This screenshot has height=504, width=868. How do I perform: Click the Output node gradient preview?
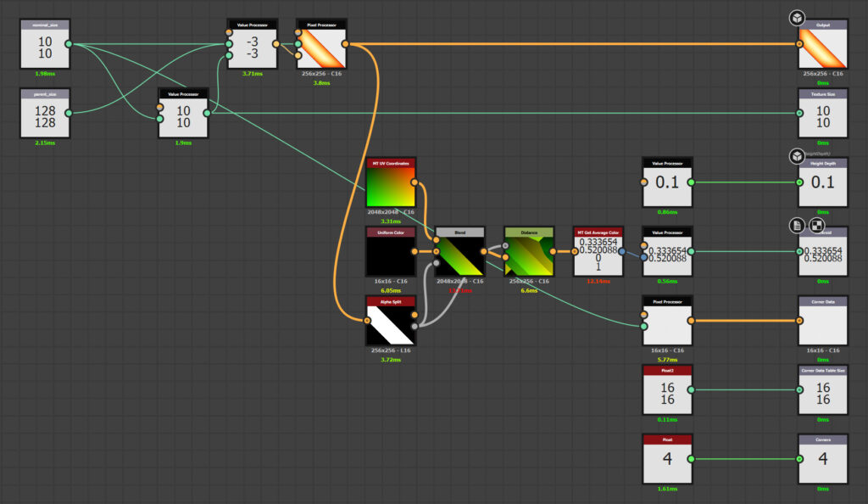[x=821, y=47]
